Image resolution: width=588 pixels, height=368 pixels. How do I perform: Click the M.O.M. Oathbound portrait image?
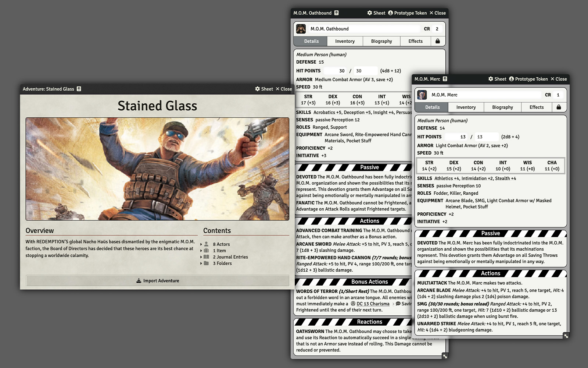[x=301, y=29]
